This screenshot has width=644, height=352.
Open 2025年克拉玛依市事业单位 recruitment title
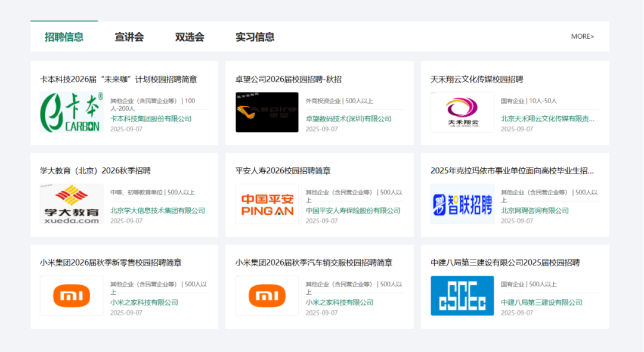click(512, 171)
